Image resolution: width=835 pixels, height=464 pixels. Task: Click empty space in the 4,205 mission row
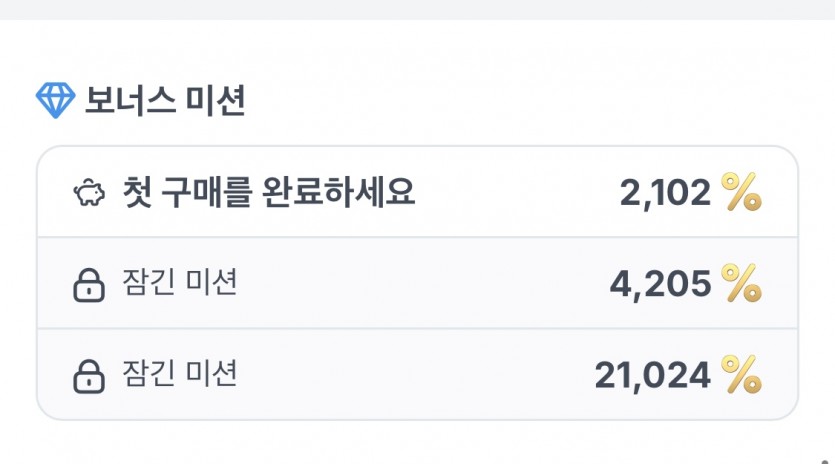point(421,283)
